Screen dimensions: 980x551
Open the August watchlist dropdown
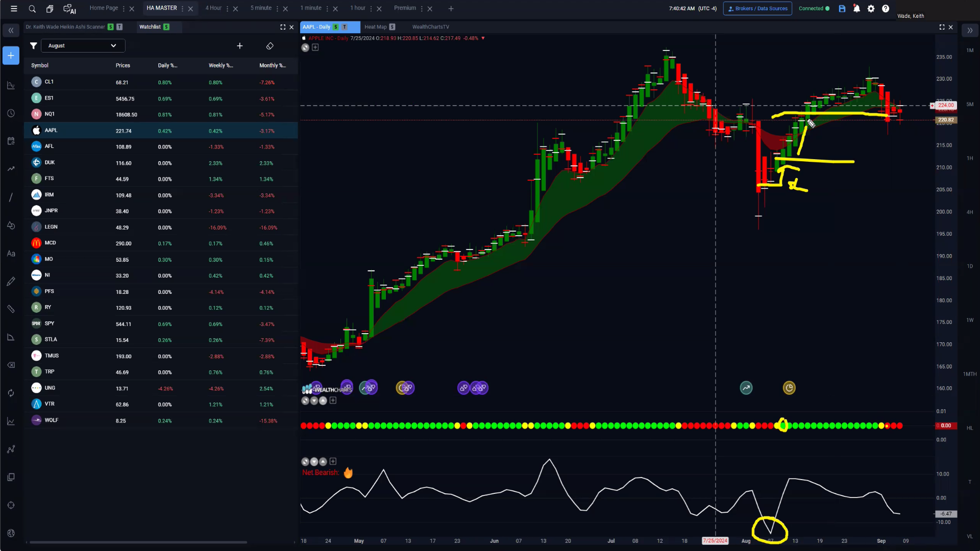point(83,46)
